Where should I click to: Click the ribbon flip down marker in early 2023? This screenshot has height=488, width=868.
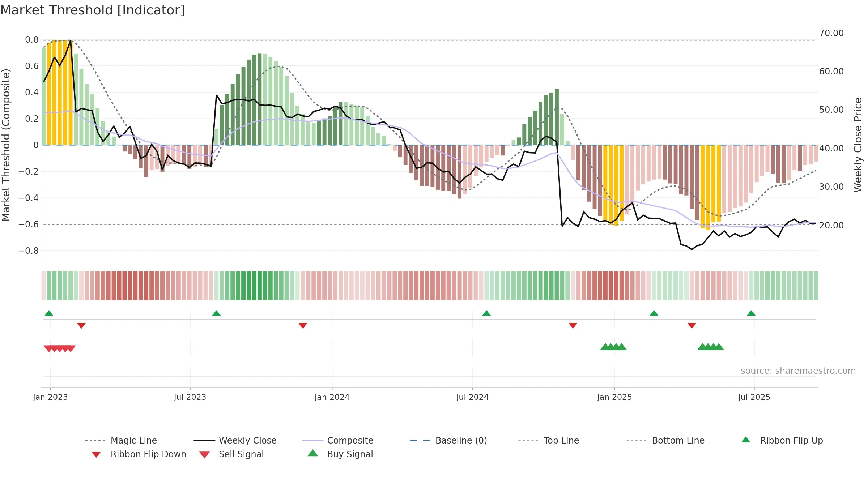click(x=81, y=326)
